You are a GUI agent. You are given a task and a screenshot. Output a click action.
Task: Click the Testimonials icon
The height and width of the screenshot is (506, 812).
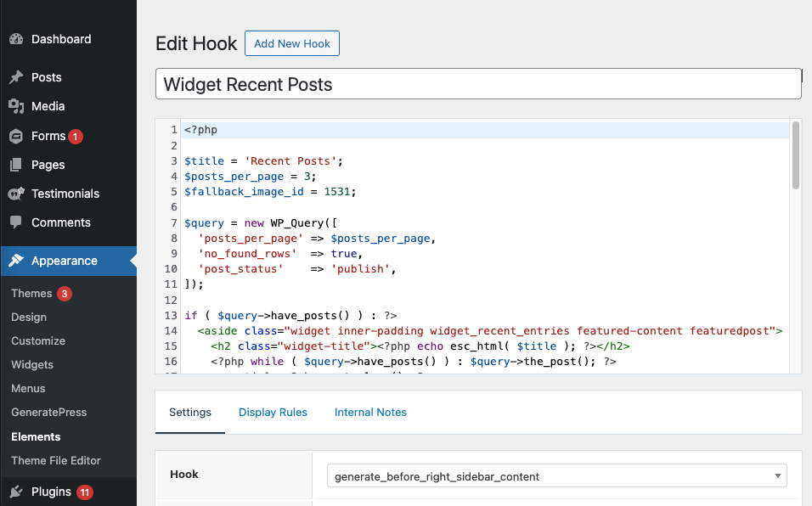16,194
